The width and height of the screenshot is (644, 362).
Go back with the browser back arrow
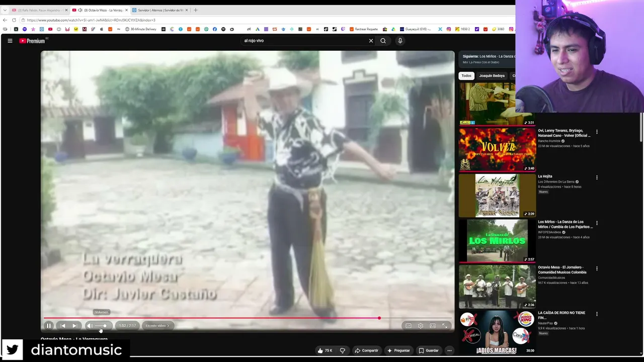5,20
